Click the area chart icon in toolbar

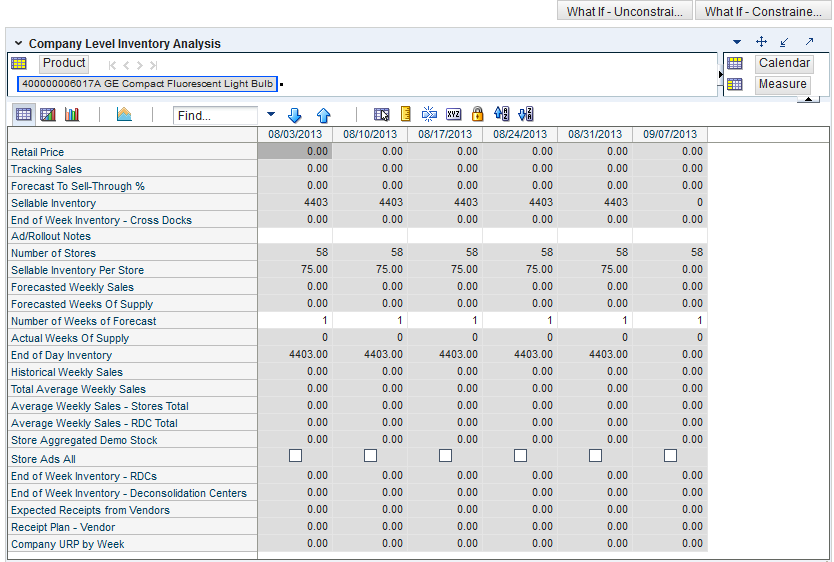click(124, 115)
